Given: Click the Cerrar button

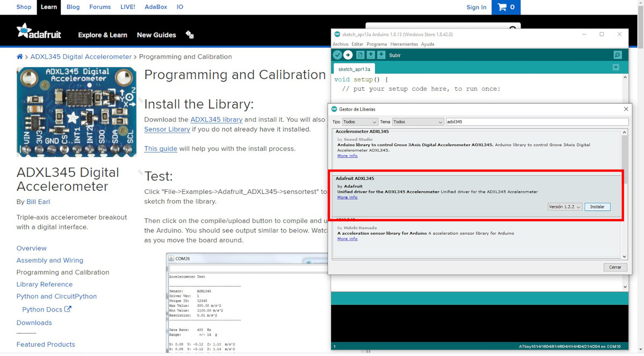Looking at the screenshot, I should [615, 267].
